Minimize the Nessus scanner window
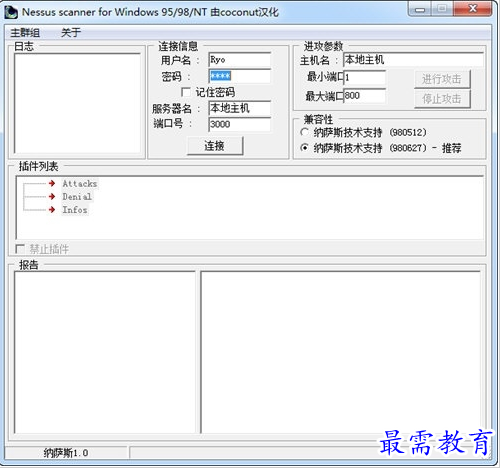The image size is (501, 474). pyautogui.click(x=420, y=9)
